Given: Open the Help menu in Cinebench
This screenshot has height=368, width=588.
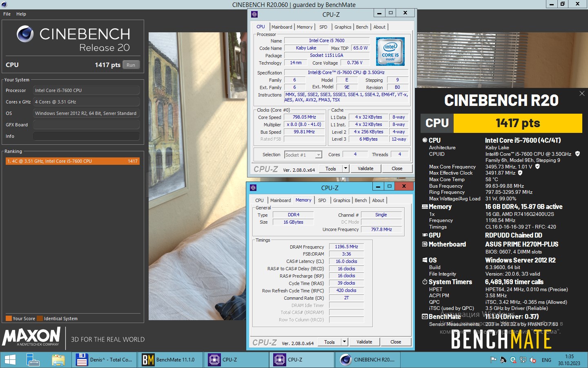Looking at the screenshot, I should 21,14.
